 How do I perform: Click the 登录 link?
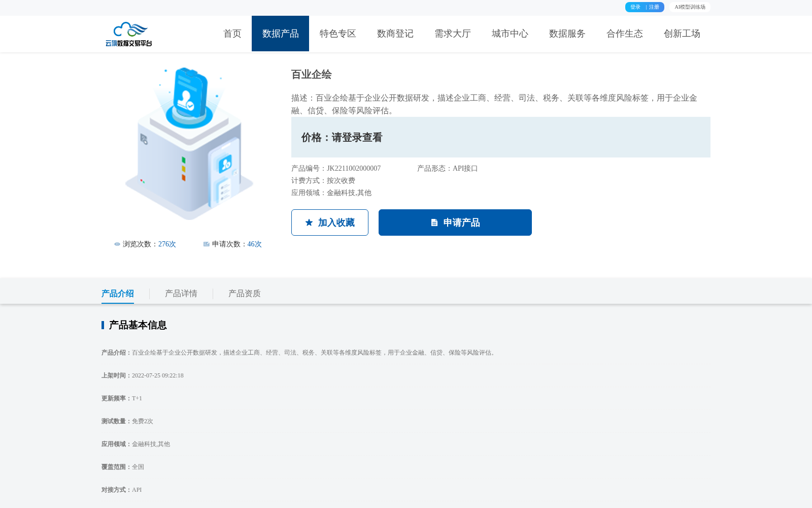coord(635,7)
